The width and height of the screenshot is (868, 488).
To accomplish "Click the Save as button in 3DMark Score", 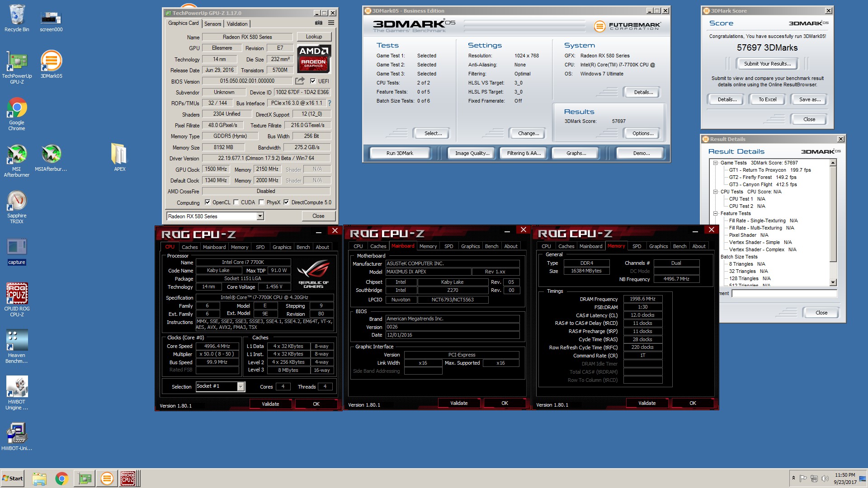I will [810, 99].
